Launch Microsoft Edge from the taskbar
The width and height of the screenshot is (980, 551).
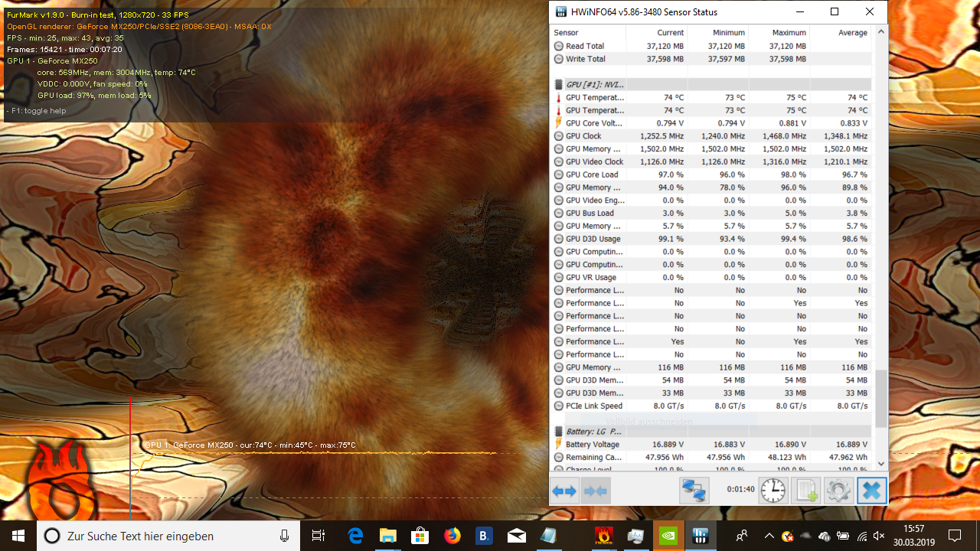(355, 536)
